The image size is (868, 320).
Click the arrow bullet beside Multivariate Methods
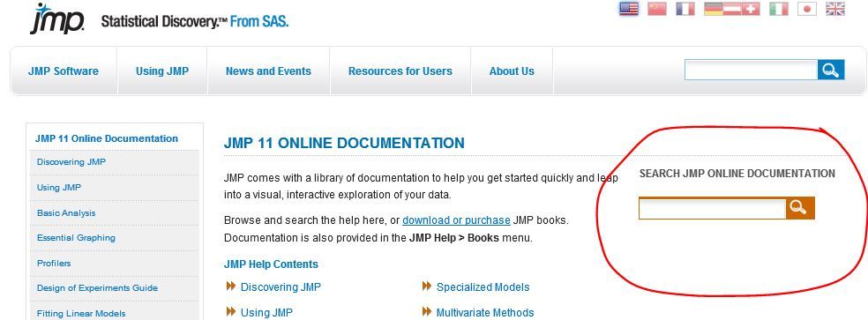(426, 312)
